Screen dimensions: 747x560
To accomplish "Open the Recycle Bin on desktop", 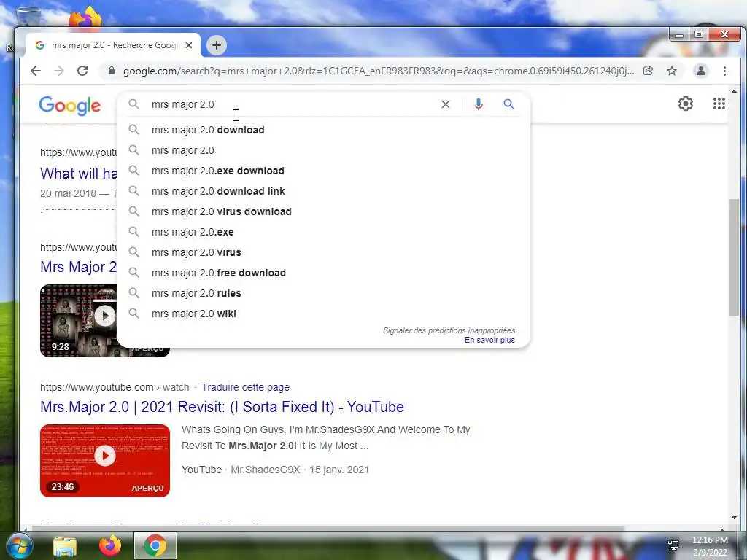I will click(x=28, y=17).
